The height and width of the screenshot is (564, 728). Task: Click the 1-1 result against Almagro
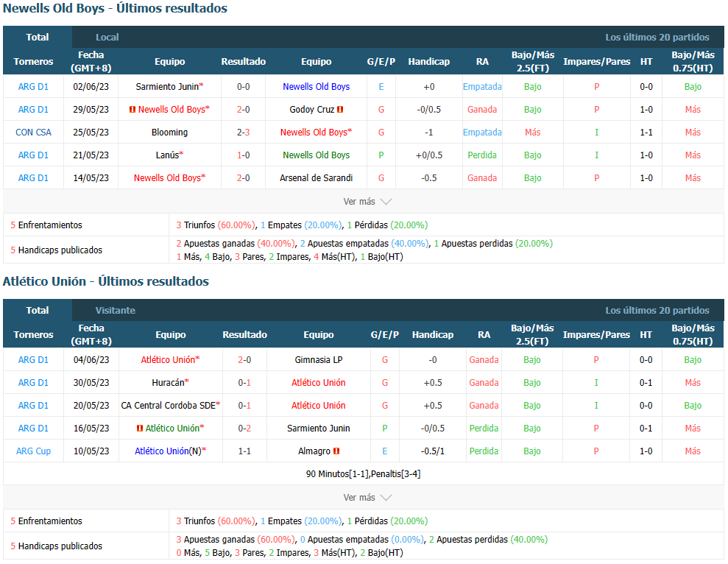(244, 451)
